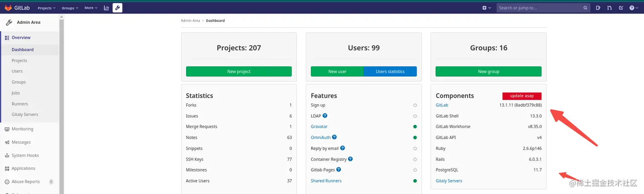The image size is (644, 194).
Task: Click the Monitoring screen icon
Action: (x=7, y=129)
